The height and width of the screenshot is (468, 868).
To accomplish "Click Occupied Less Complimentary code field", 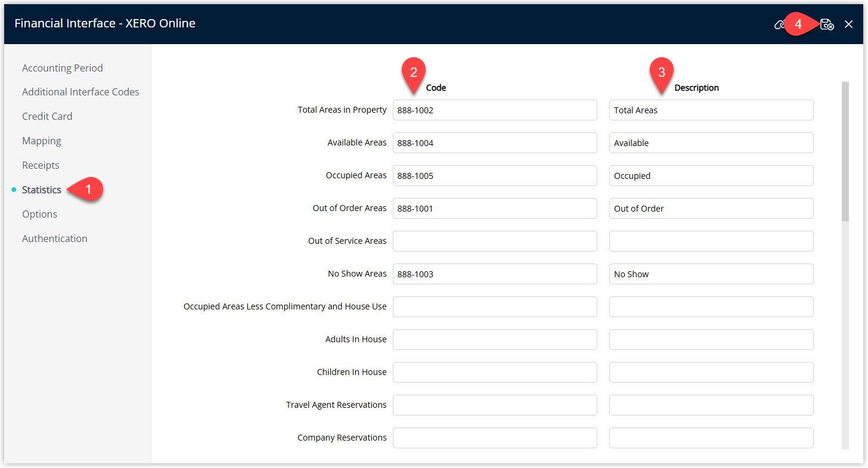I will [x=495, y=306].
